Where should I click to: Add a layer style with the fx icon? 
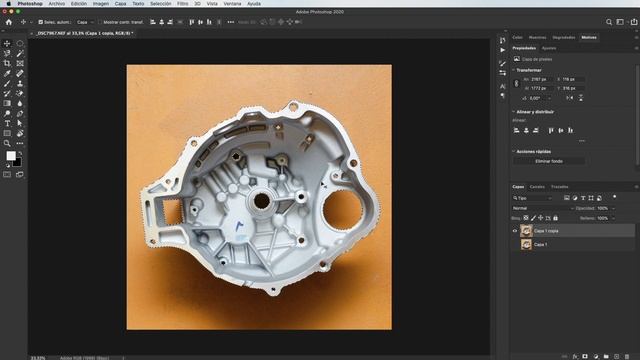pyautogui.click(x=575, y=356)
